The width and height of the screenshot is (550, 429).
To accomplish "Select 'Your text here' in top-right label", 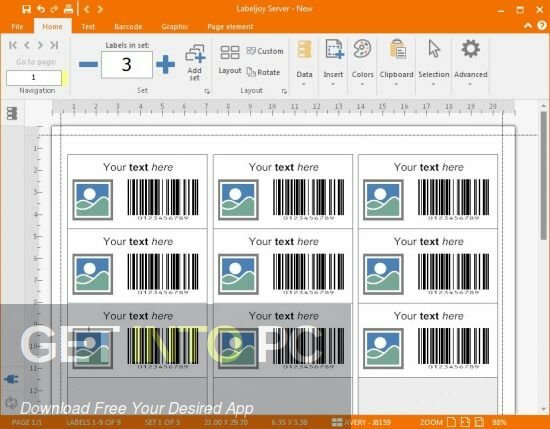I will 429,167.
